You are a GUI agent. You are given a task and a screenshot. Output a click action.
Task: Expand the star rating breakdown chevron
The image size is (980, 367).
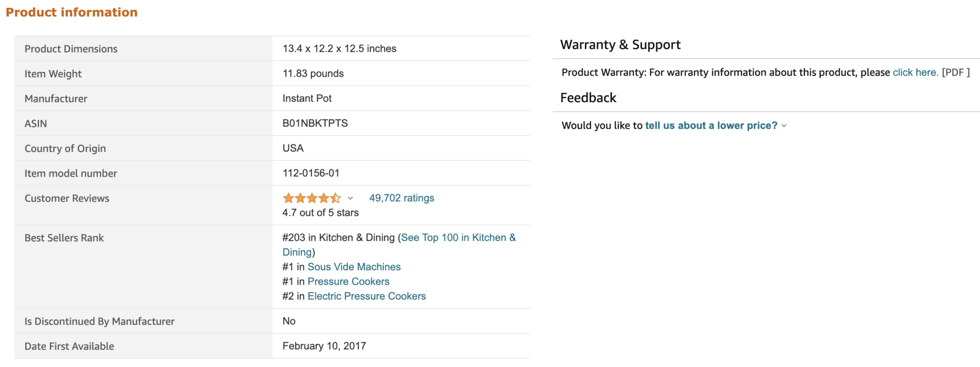351,198
